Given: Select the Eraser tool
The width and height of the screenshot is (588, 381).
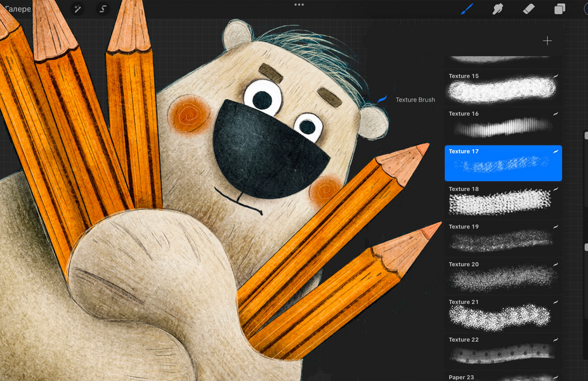Looking at the screenshot, I should pos(528,9).
